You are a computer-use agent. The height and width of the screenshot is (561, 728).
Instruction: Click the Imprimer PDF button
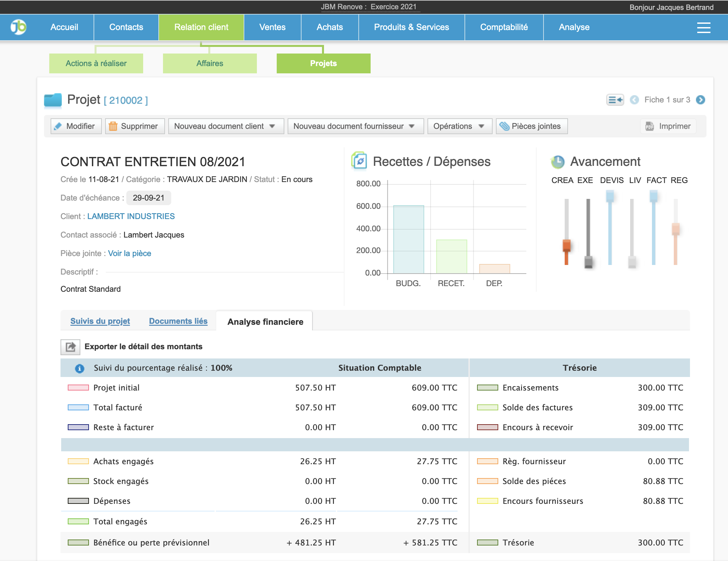point(668,126)
